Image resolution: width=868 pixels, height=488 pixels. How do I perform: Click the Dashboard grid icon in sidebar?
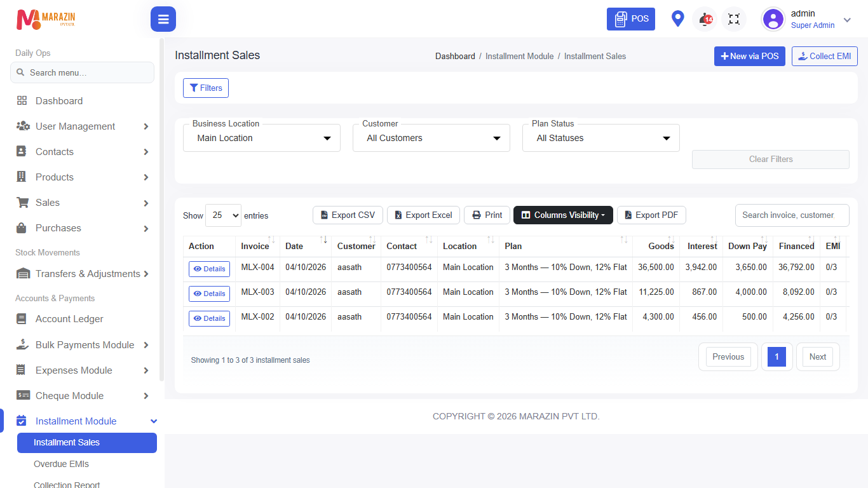(x=22, y=101)
